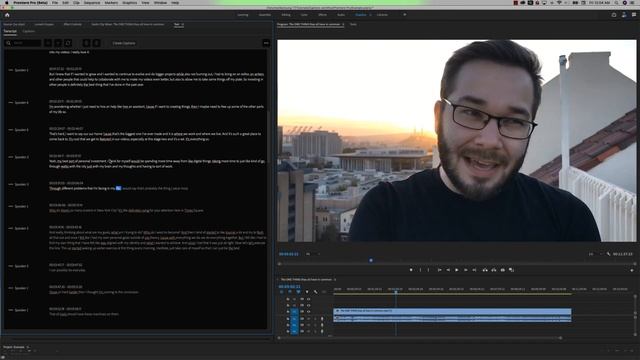
Task: Switch to the Lumetri Scopes panel tab
Action: coord(44,24)
